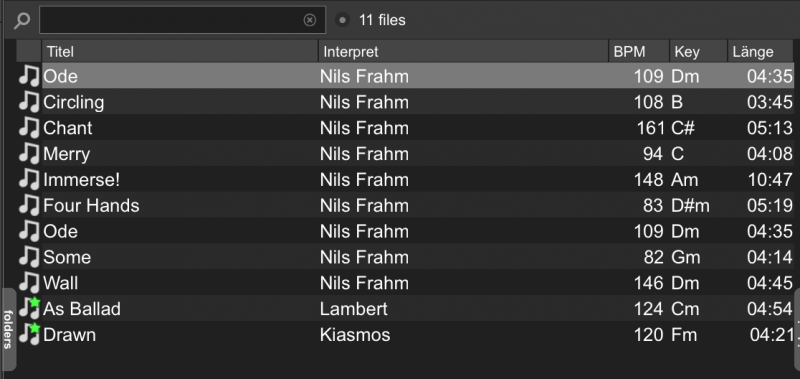Select the track title Chant
The width and height of the screenshot is (800, 379).
pyautogui.click(x=68, y=128)
